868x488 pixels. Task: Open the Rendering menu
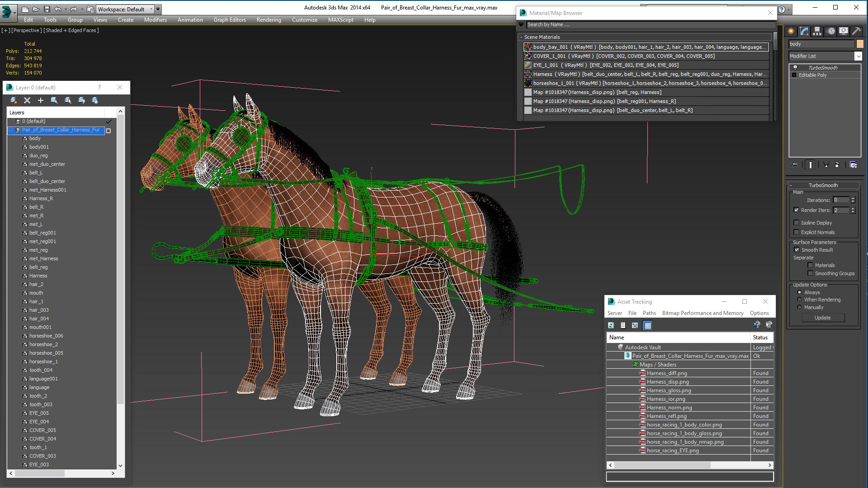click(x=269, y=20)
